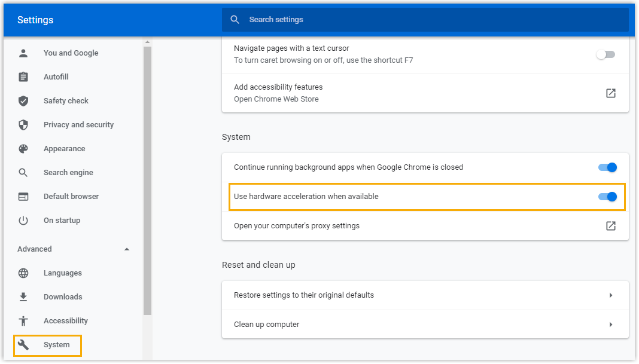The height and width of the screenshot is (364, 639).
Task: Click the Accessibility figure icon
Action: pos(23,321)
